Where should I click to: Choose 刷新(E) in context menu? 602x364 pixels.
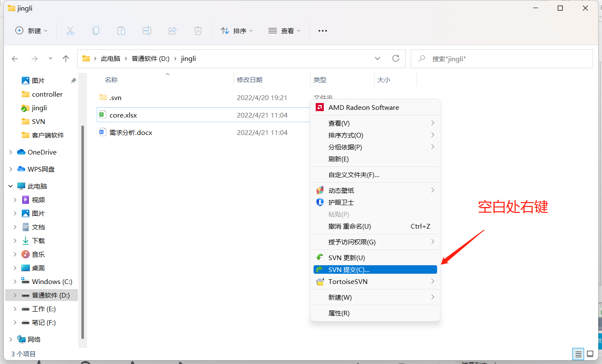pyautogui.click(x=375, y=159)
